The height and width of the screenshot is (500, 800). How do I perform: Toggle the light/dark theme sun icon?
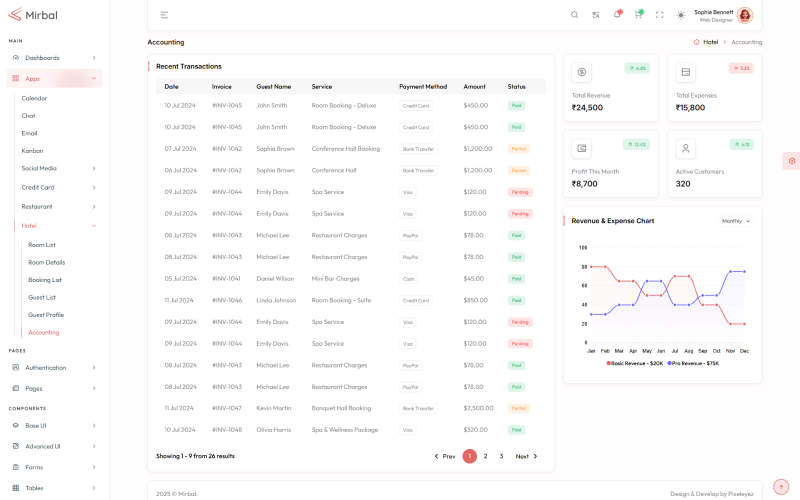681,15
